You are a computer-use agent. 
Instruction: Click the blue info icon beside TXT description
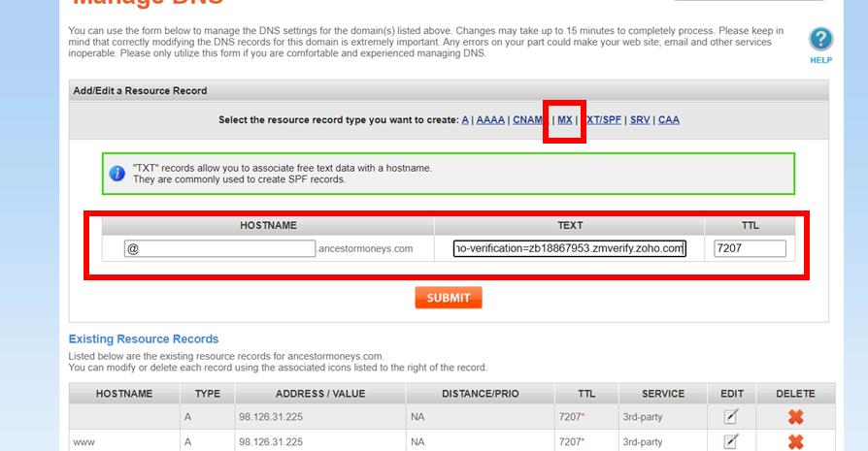tap(117, 174)
